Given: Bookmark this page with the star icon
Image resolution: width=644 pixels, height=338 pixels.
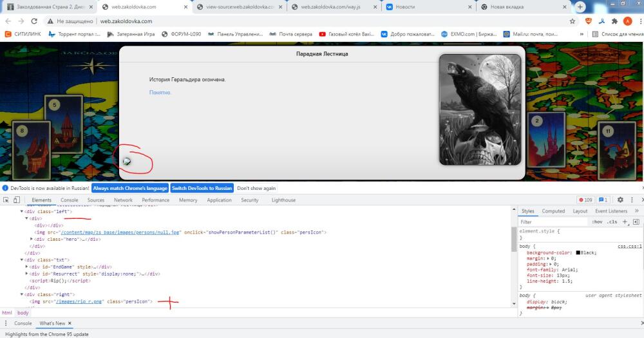Looking at the screenshot, I should tap(572, 21).
